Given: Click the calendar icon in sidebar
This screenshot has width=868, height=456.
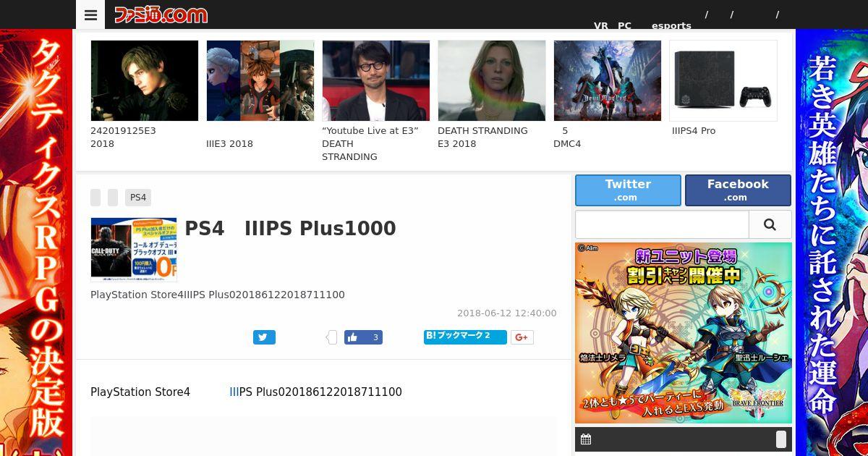Looking at the screenshot, I should [586, 439].
